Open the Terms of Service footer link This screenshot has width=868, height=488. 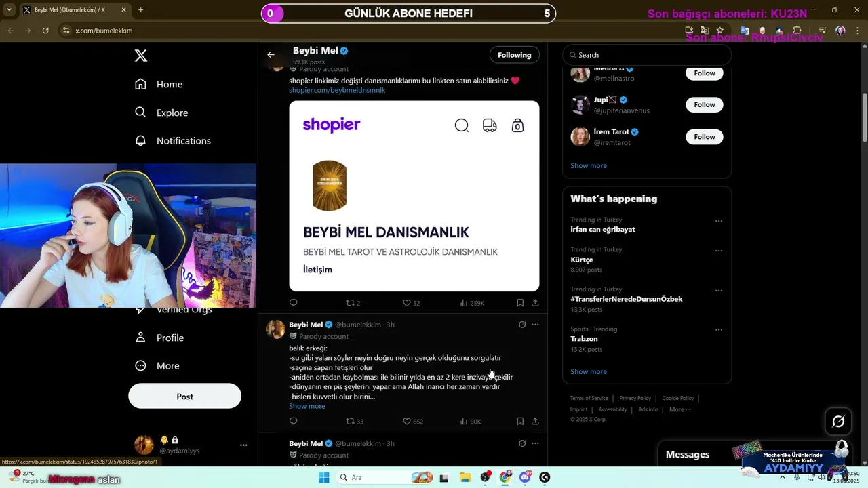point(589,398)
